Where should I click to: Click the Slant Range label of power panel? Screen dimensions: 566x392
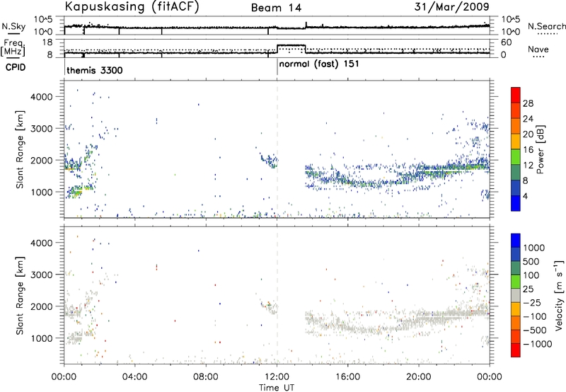20,149
